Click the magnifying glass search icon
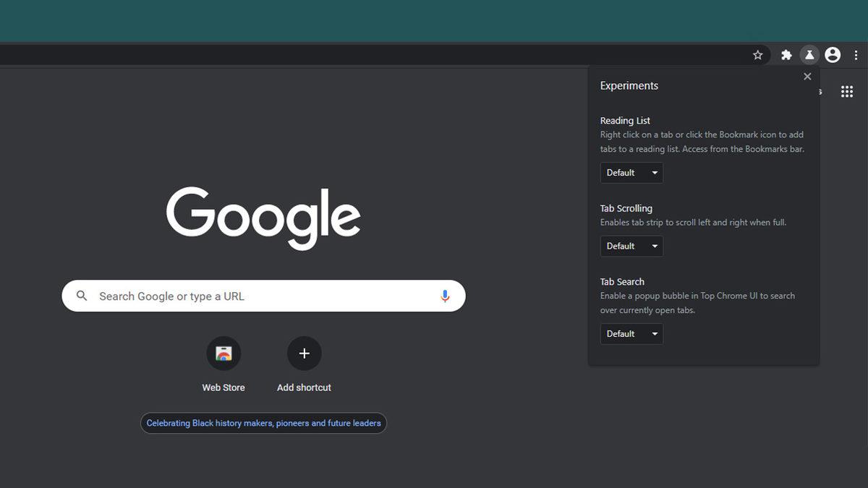This screenshot has height=488, width=868. (81, 296)
